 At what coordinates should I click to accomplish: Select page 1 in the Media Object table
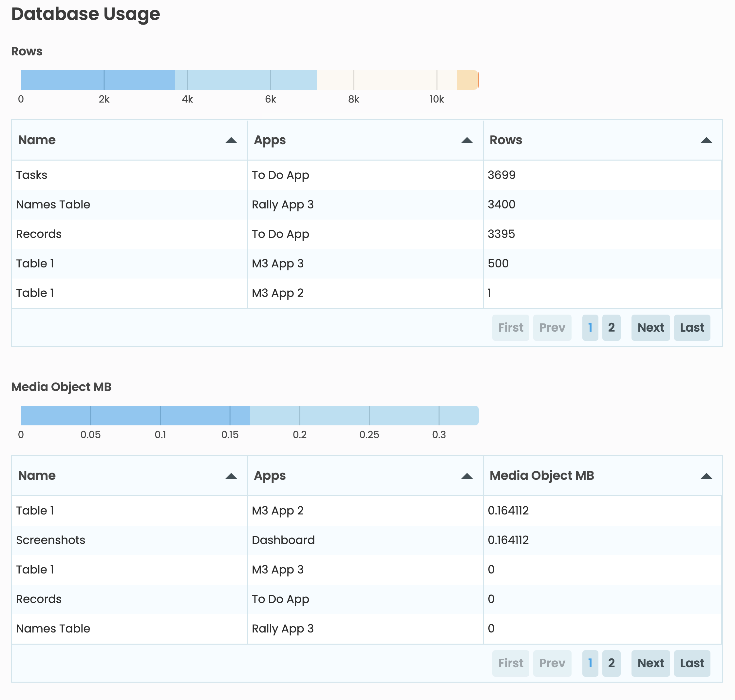(590, 663)
